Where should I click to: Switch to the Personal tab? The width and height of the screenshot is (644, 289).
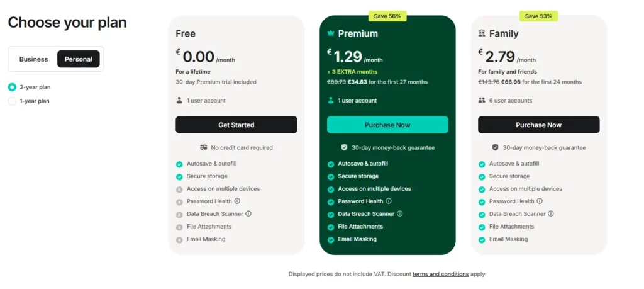tap(78, 59)
